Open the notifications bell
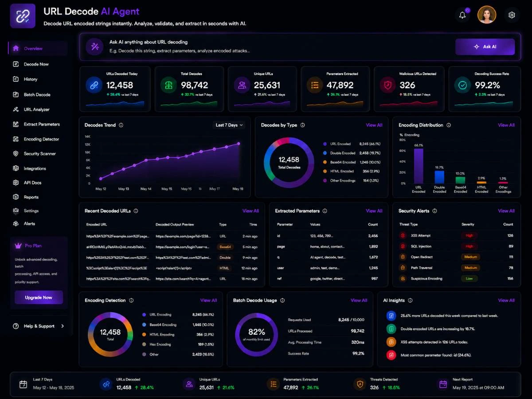 [462, 15]
